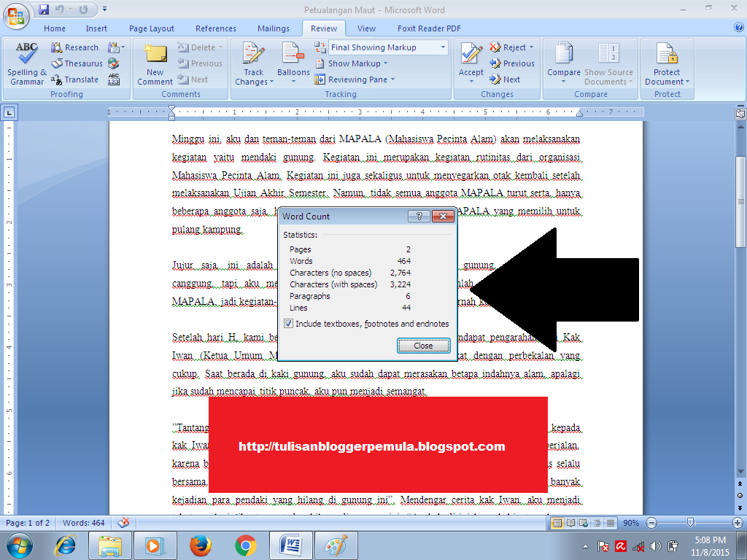Screen dimensions: 747x560
Task: Click the Windows Start button
Action: (x=19, y=545)
